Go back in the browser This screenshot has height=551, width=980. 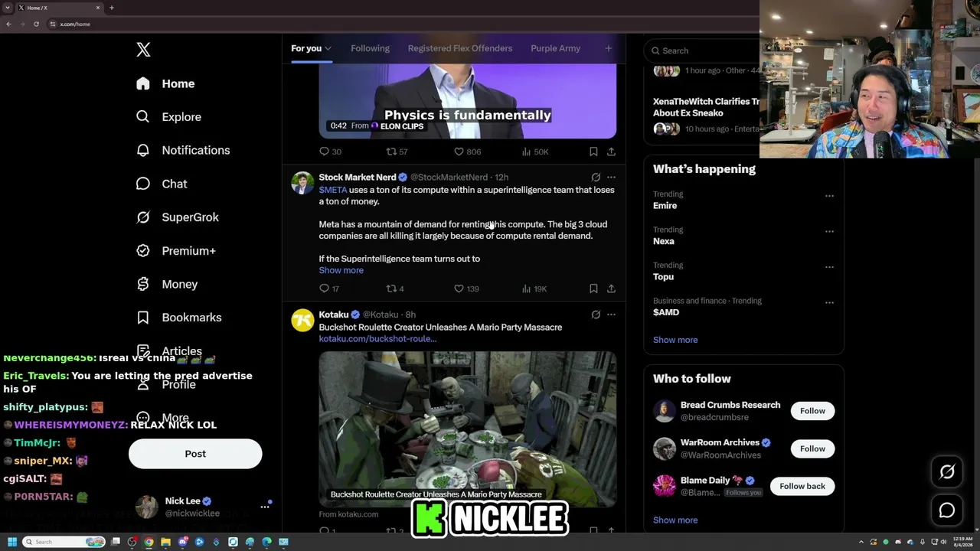(x=8, y=24)
